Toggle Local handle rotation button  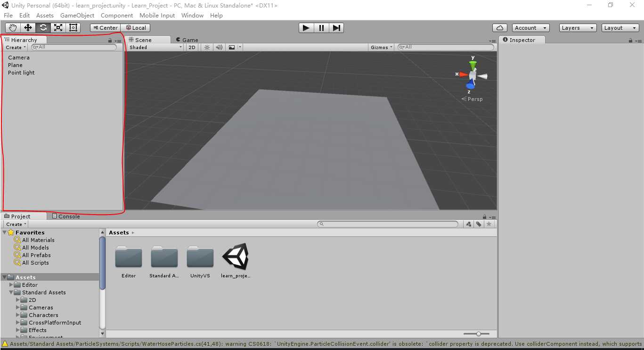[x=136, y=28]
